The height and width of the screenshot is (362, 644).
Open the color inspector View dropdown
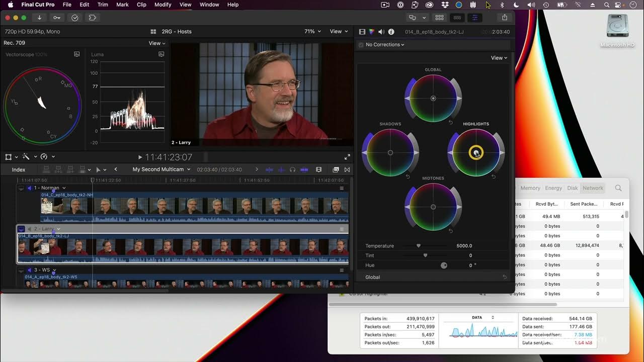tap(499, 58)
